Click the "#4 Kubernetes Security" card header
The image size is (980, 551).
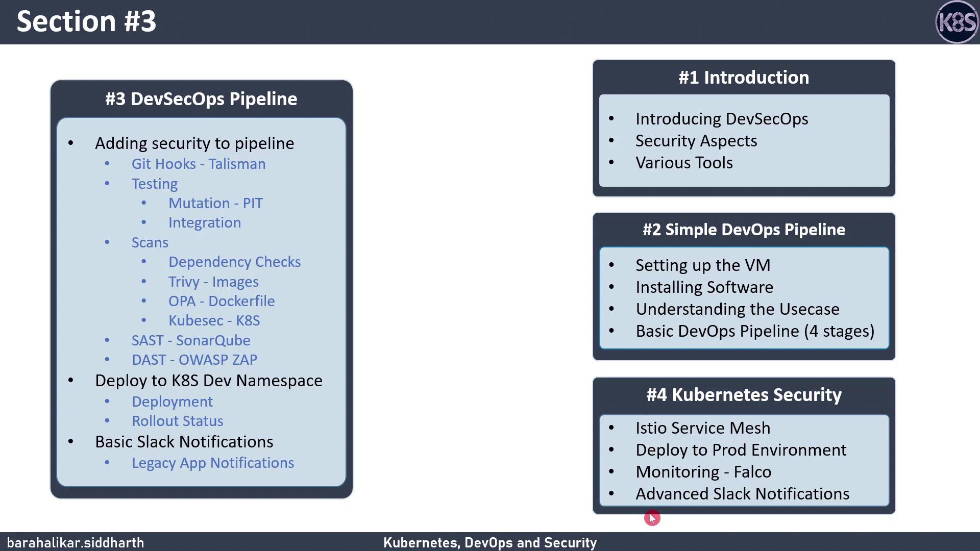(744, 395)
